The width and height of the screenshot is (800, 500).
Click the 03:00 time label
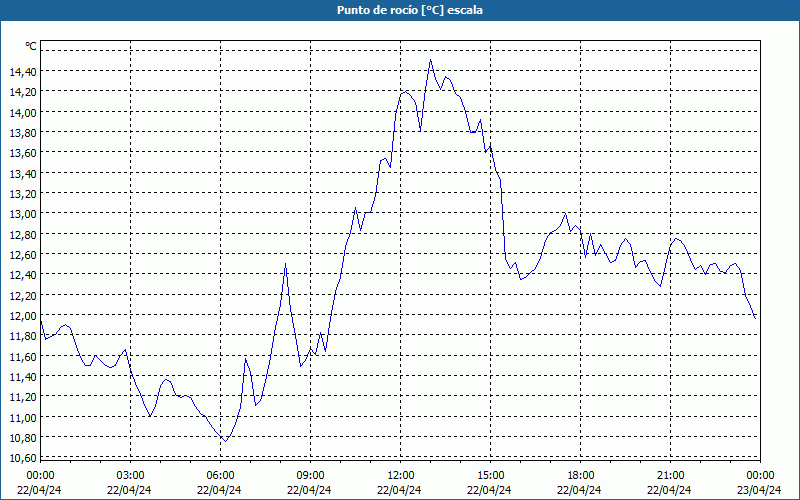click(130, 476)
